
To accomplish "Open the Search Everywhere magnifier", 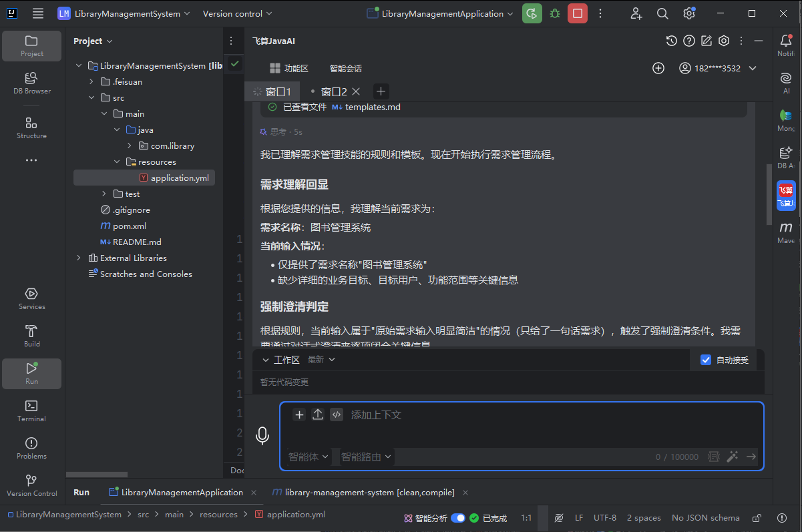I will 662,13.
